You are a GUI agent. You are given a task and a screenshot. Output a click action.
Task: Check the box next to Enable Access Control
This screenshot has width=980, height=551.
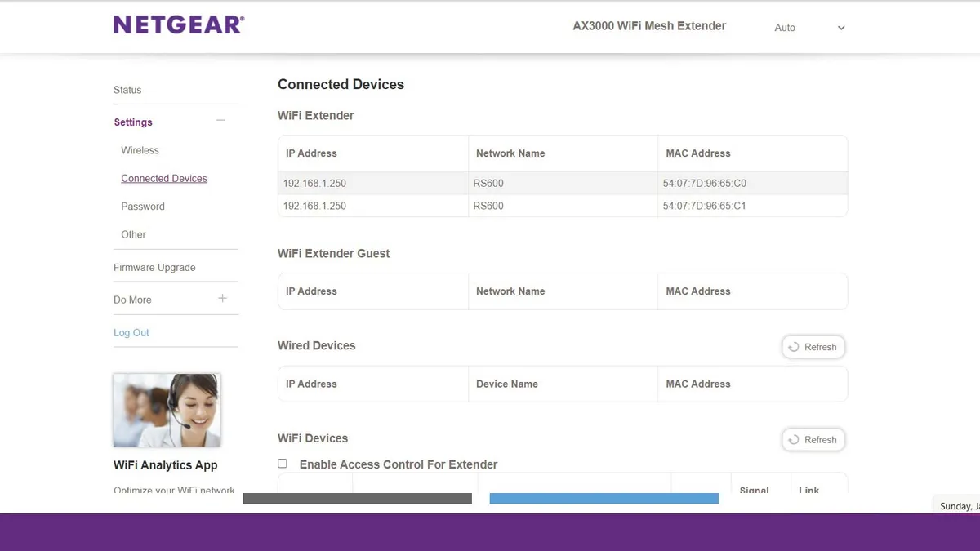282,463
